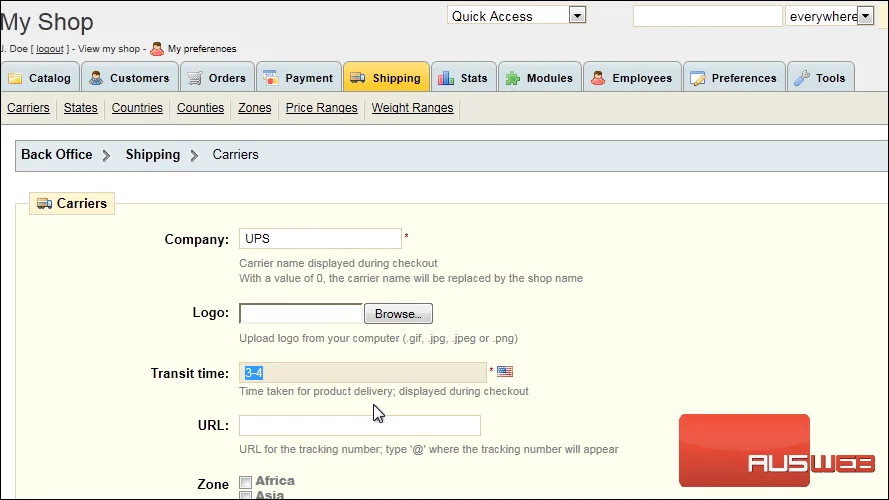Click the My preferences user icon
889x500 pixels.
pos(157,49)
